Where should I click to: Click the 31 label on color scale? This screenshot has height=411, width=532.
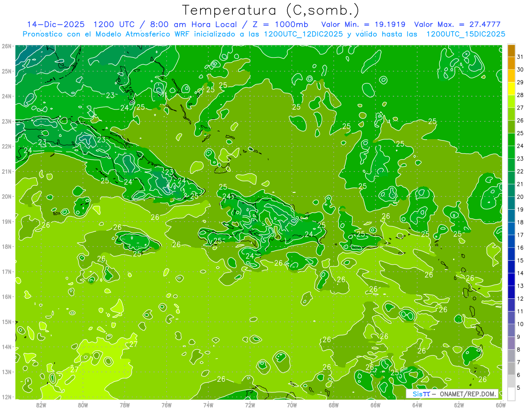tap(520, 57)
